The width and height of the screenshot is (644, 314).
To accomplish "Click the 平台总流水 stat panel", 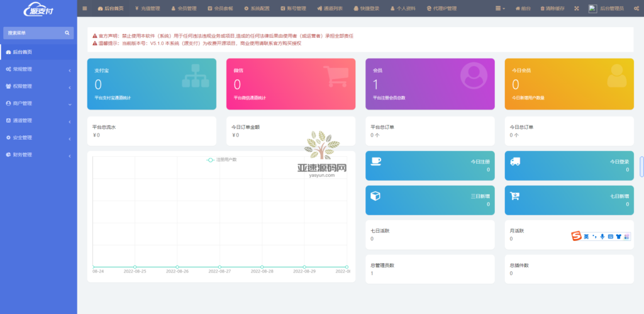I will (x=152, y=131).
